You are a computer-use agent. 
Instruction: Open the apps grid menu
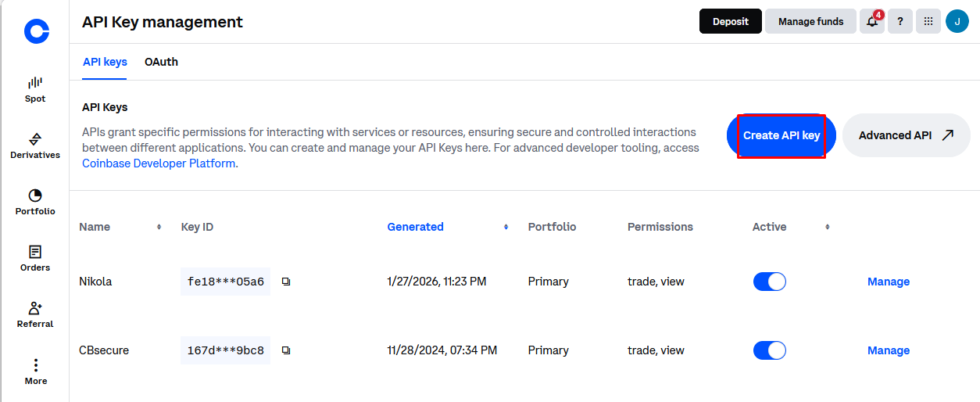928,21
